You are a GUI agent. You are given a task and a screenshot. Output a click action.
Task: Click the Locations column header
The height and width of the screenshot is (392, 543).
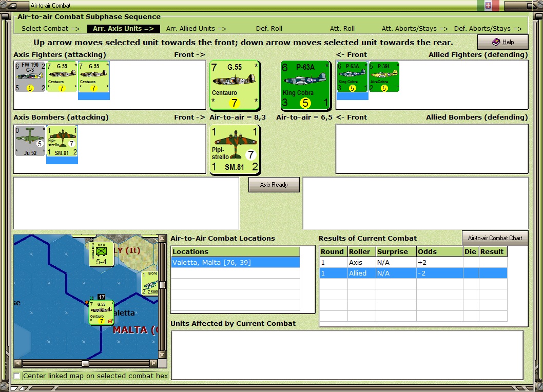(236, 252)
